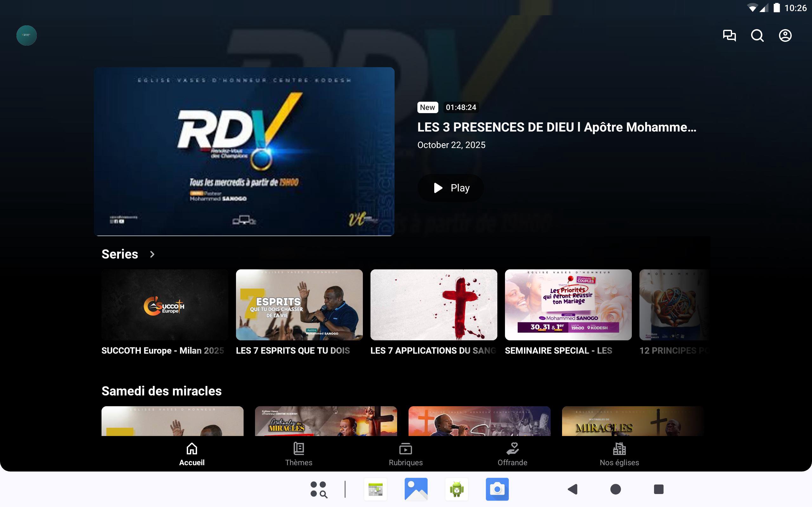Open the LES 7 APPLICATIONS DU SANG card
The width and height of the screenshot is (812, 507).
click(x=434, y=305)
